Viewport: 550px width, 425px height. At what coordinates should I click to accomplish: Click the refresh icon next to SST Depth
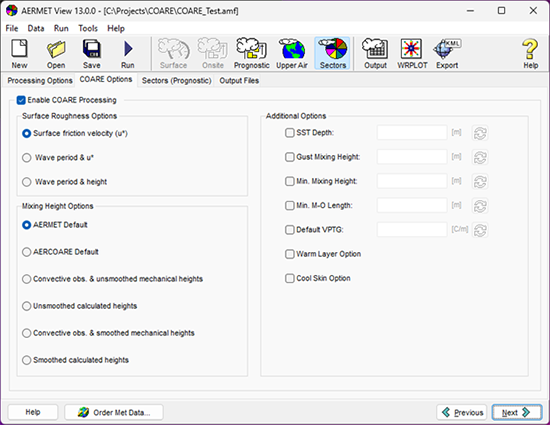[480, 133]
